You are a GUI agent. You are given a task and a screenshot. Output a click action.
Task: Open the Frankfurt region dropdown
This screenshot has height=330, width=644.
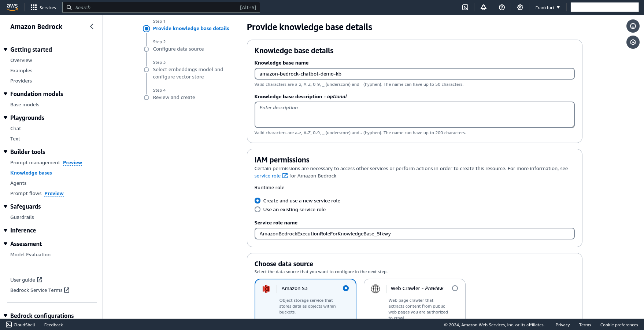pos(548,7)
